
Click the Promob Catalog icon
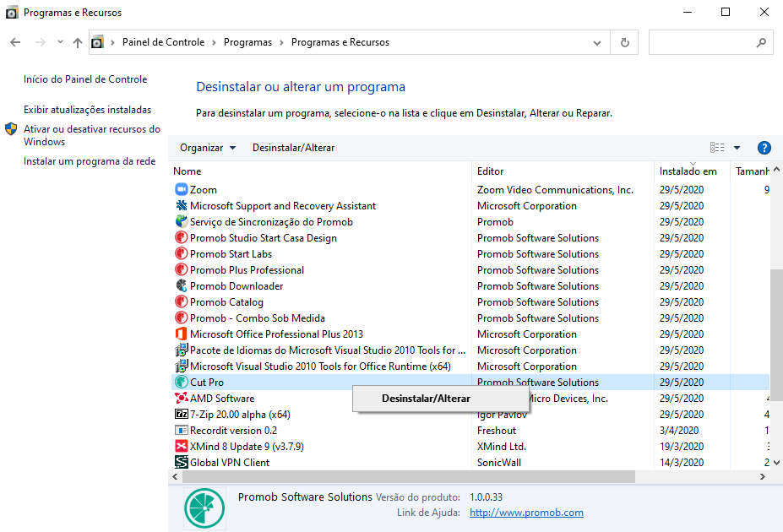pyautogui.click(x=182, y=302)
